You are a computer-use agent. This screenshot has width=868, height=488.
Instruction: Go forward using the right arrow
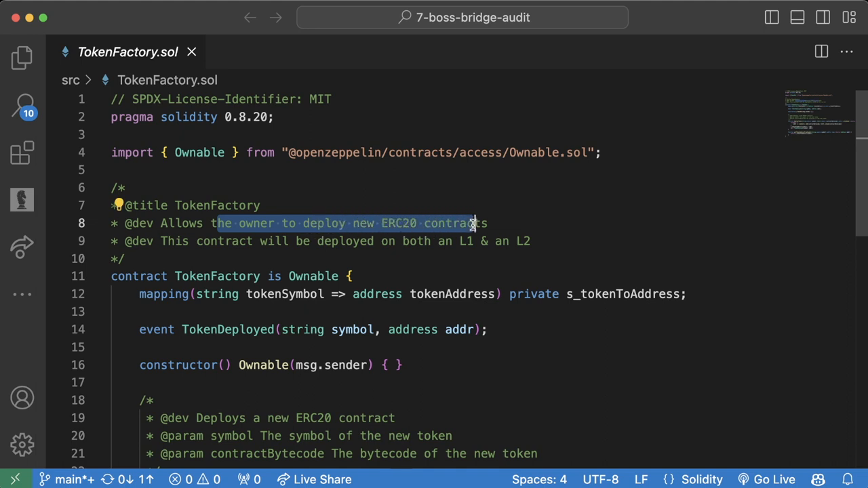[275, 18]
